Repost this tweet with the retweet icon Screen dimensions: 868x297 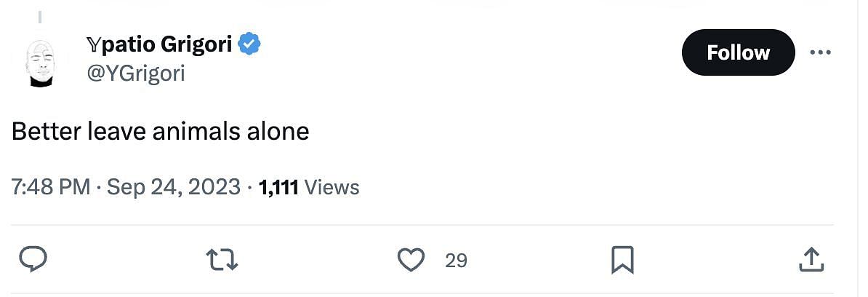click(x=222, y=260)
